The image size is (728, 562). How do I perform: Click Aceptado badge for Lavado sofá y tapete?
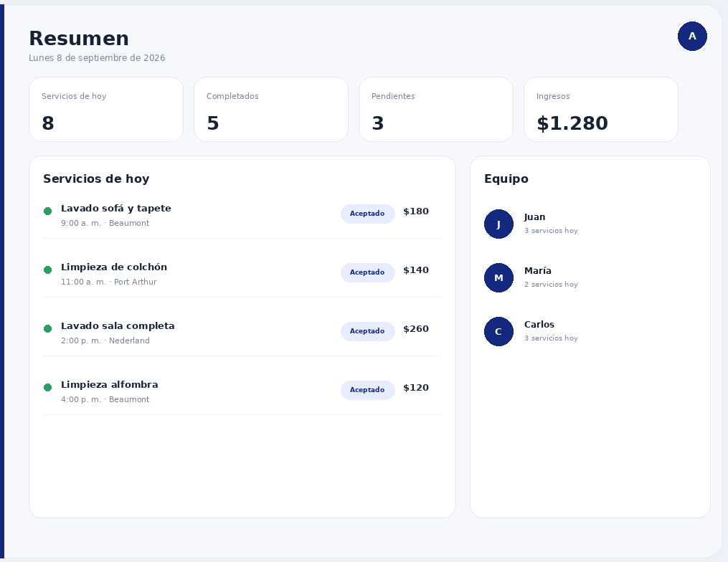tap(368, 214)
